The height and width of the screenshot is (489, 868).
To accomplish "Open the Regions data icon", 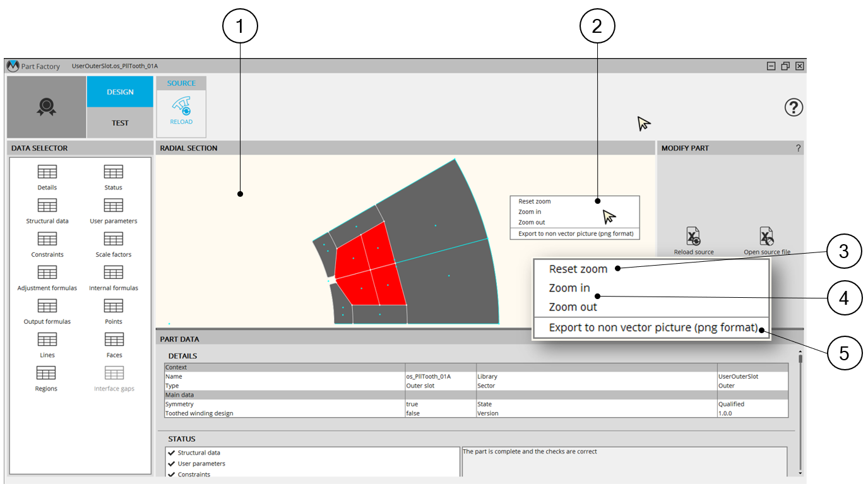I will (47, 373).
